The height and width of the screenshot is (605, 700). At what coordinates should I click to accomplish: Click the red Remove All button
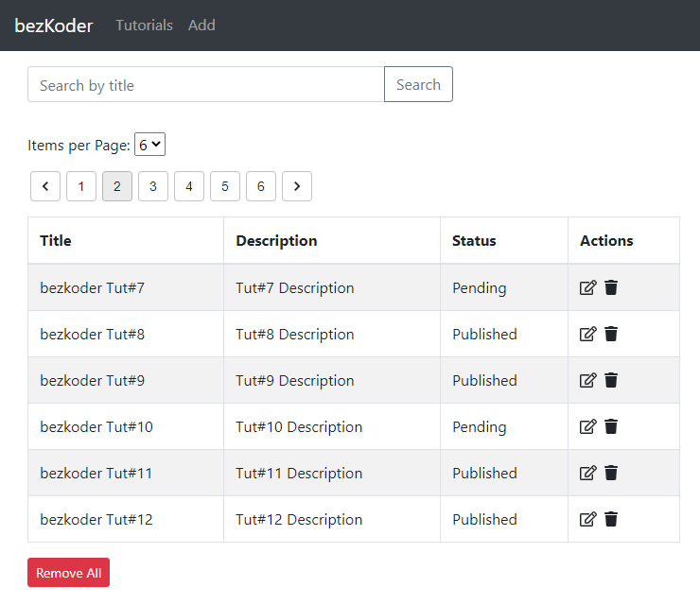click(x=68, y=573)
